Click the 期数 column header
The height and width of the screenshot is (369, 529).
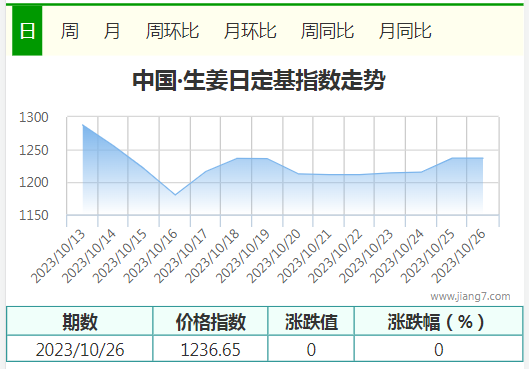click(80, 322)
